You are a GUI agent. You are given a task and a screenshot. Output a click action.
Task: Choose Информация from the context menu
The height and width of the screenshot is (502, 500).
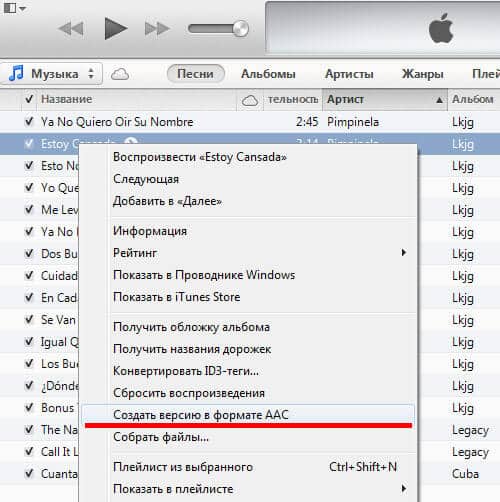pos(150,231)
